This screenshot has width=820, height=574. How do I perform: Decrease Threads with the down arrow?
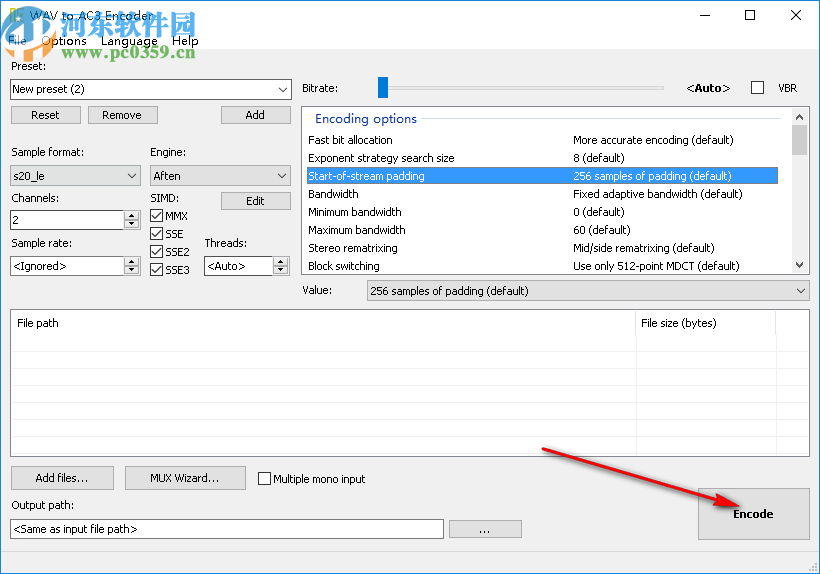coord(281,271)
